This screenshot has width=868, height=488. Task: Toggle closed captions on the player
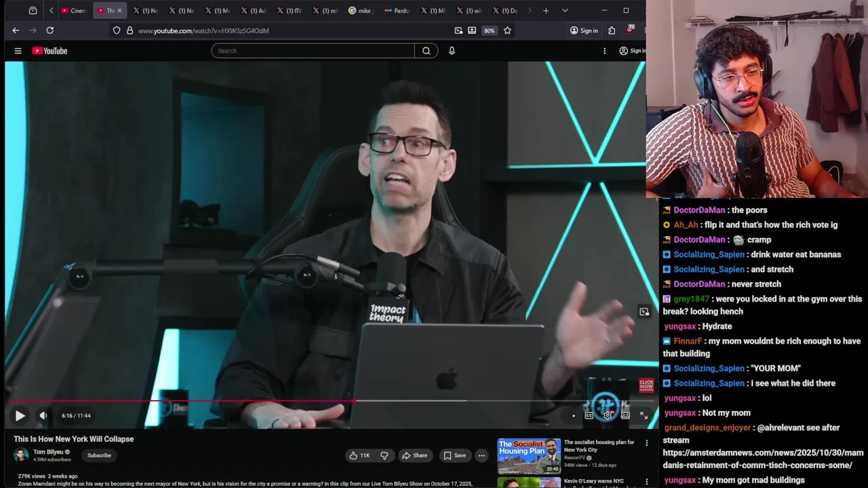pyautogui.click(x=589, y=415)
